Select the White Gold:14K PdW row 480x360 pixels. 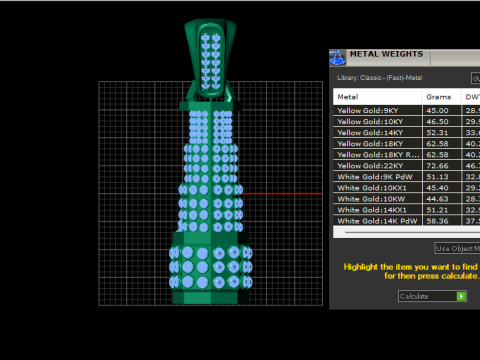click(406, 221)
